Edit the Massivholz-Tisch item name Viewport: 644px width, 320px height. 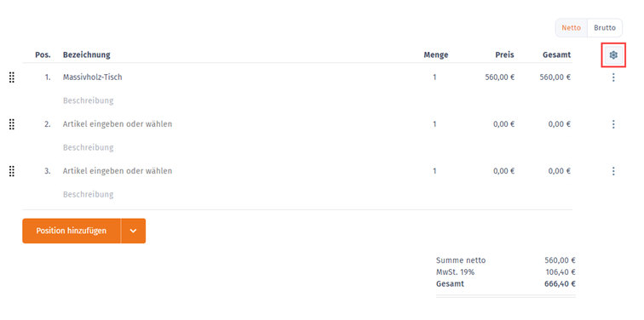click(x=93, y=77)
